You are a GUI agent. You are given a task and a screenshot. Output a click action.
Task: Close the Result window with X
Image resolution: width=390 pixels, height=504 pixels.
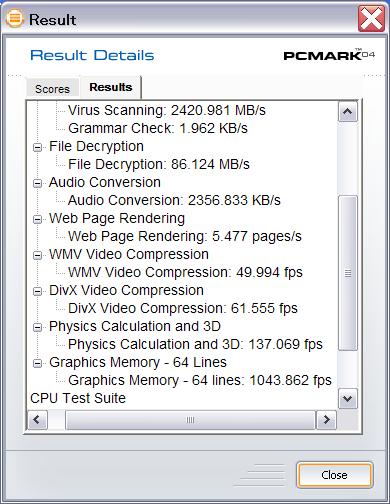coord(371,18)
